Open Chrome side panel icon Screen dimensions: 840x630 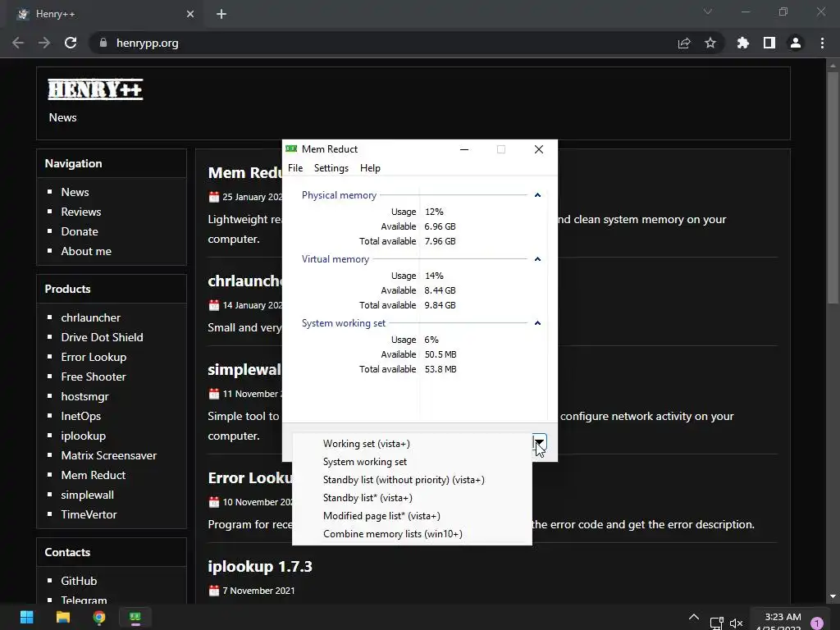[769, 43]
